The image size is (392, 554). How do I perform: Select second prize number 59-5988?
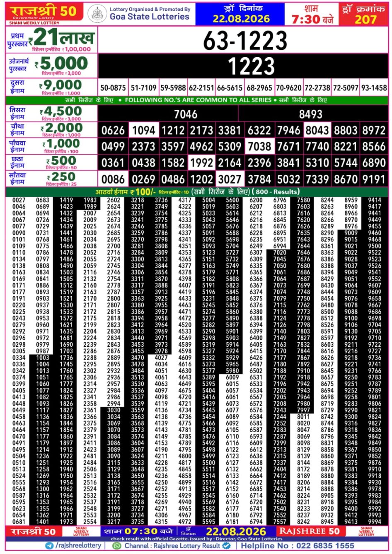[173, 88]
